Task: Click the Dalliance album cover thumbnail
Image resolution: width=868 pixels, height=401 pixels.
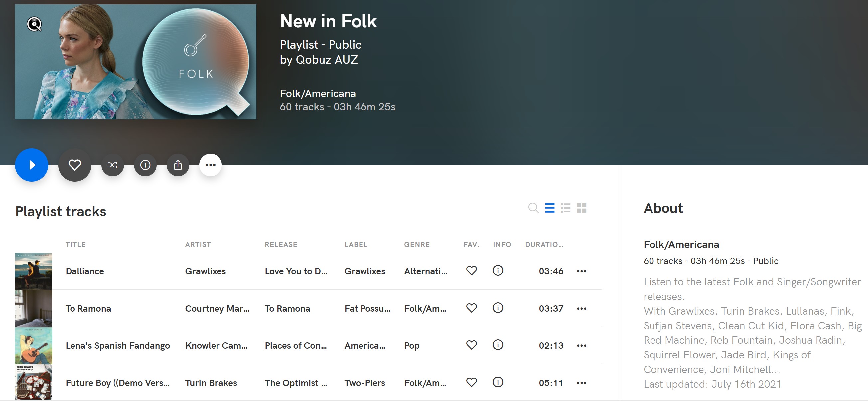Action: coord(33,271)
